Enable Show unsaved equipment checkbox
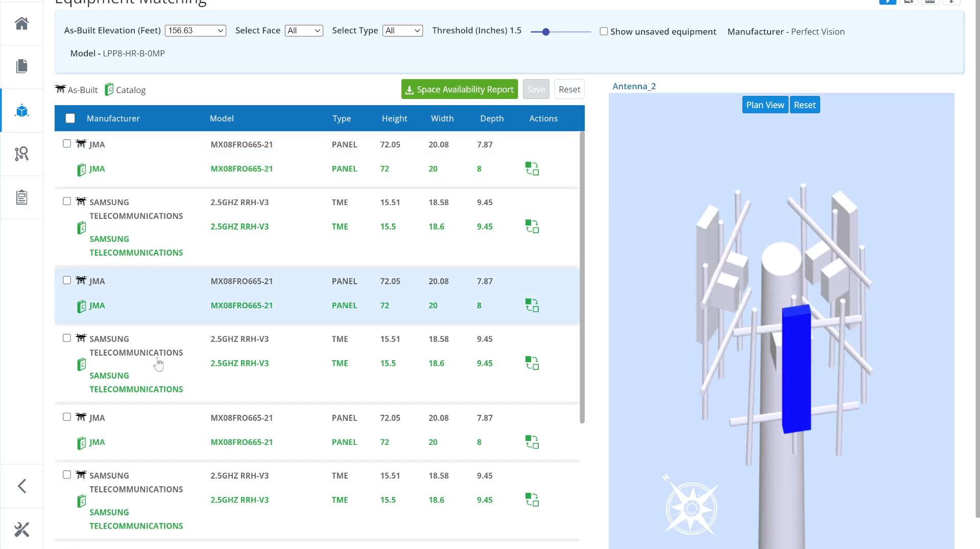 pos(604,32)
